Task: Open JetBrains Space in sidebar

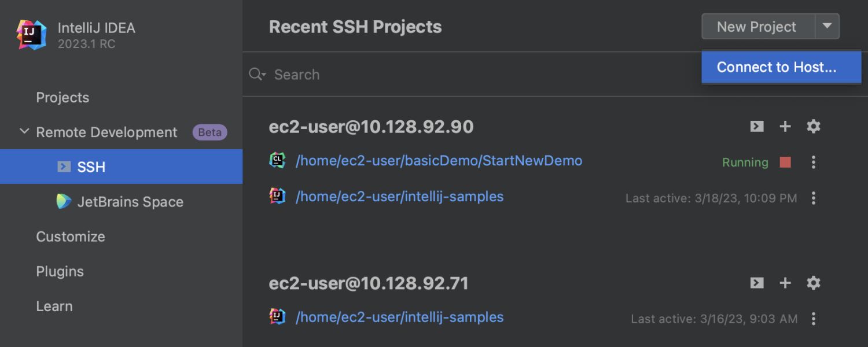Action: coord(130,202)
